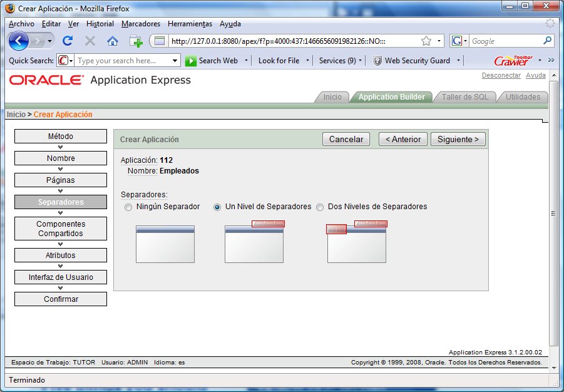
Task: Go to the Confirmar wizard step
Action: (61, 299)
